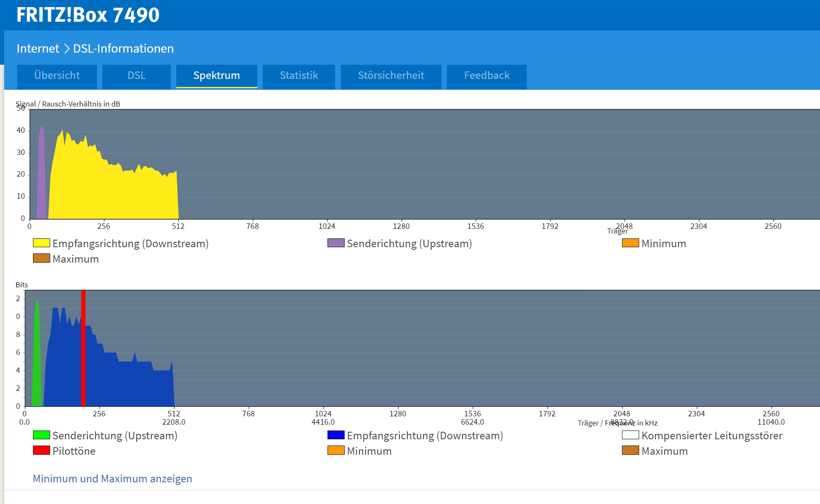Click the brown Maximum swatch under SNR chart
This screenshot has height=504, width=820.
coord(41,258)
